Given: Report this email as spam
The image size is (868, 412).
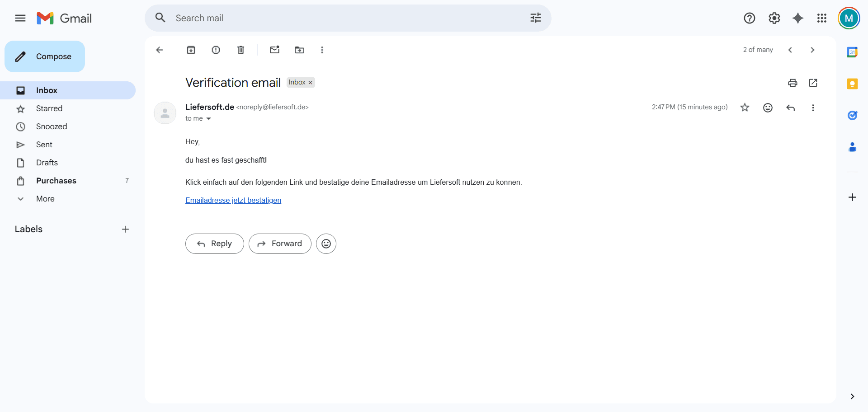Looking at the screenshot, I should pos(216,50).
